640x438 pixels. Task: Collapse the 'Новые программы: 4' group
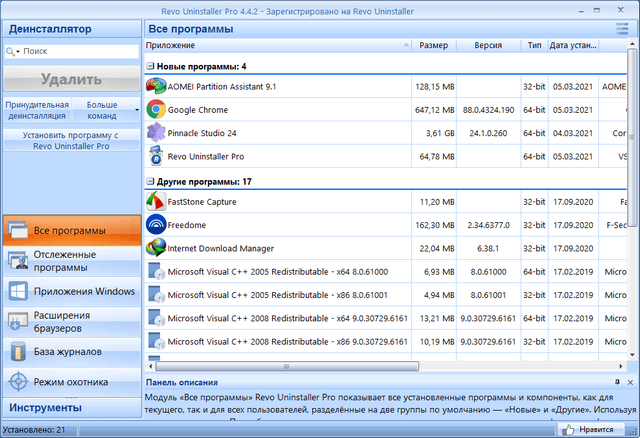[x=150, y=66]
